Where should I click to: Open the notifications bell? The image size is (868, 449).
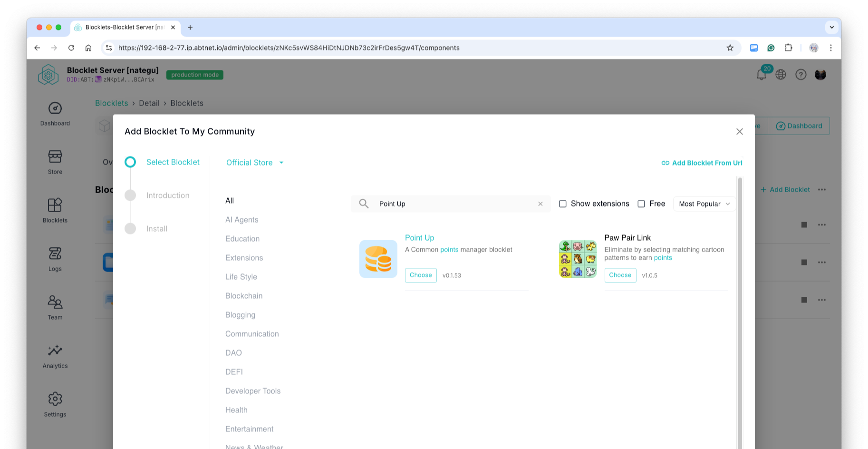click(761, 75)
